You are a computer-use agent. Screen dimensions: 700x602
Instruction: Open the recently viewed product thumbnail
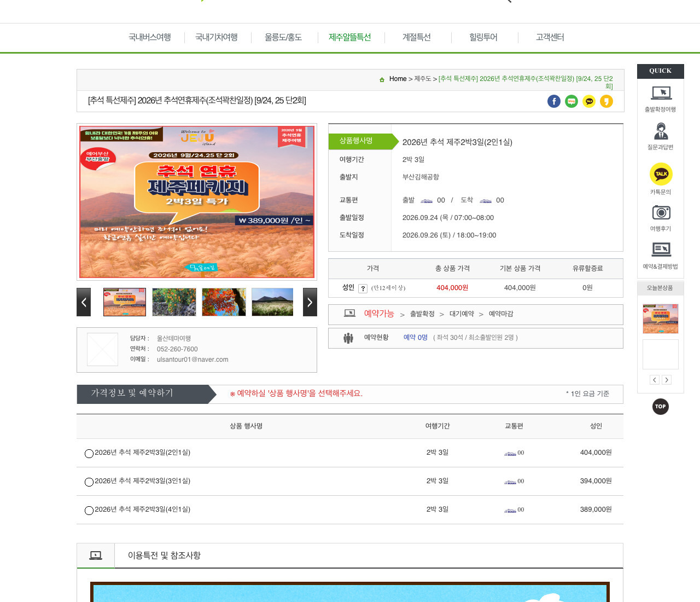(661, 319)
